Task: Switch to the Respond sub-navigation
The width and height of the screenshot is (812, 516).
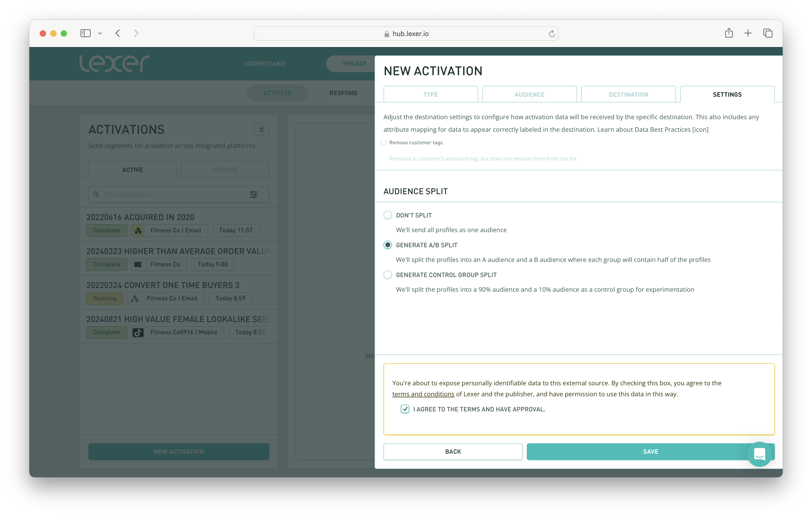Action: (343, 93)
